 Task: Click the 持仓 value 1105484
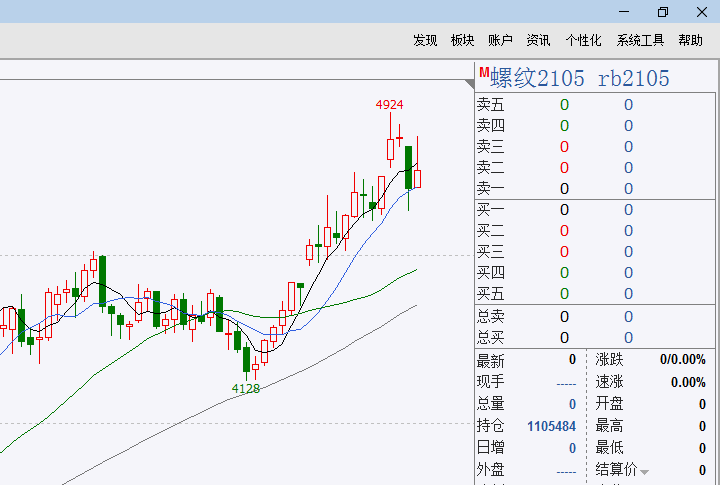551,426
